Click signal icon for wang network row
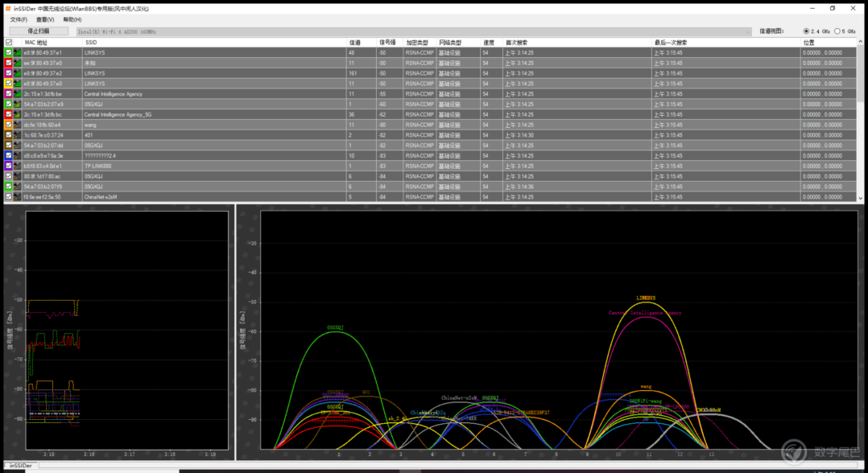868x473 pixels. tap(17, 125)
